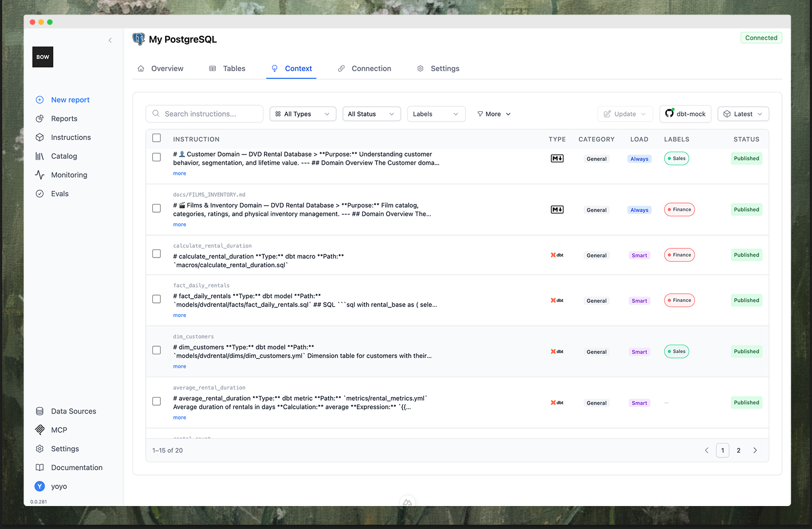Click the search magnifier icon

(156, 114)
